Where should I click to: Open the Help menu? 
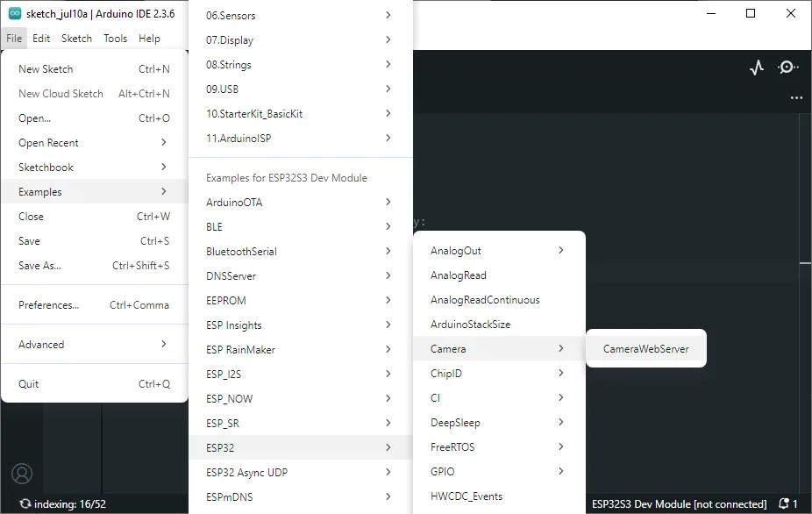coord(149,39)
